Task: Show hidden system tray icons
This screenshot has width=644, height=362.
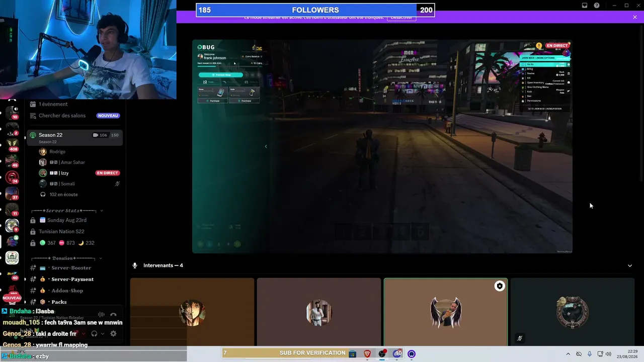Action: (568, 354)
